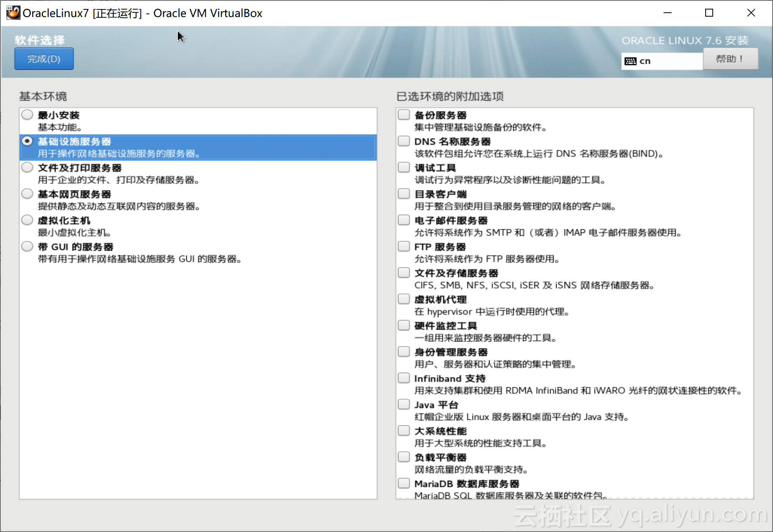Enable Infiniband 支持 checkbox
This screenshot has width=773, height=532.
[x=404, y=378]
